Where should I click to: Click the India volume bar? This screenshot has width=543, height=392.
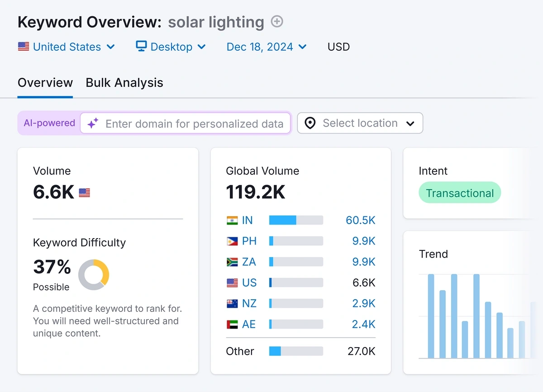tap(296, 220)
